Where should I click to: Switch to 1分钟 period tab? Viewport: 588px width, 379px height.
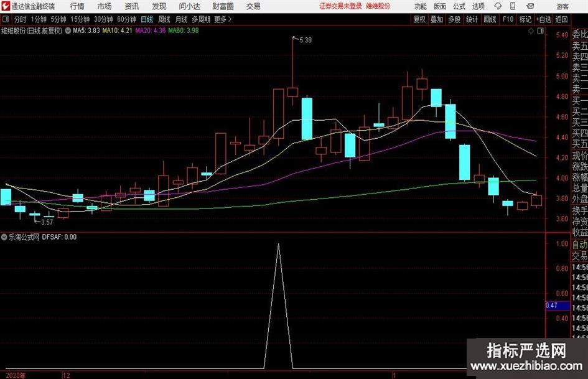(x=39, y=19)
